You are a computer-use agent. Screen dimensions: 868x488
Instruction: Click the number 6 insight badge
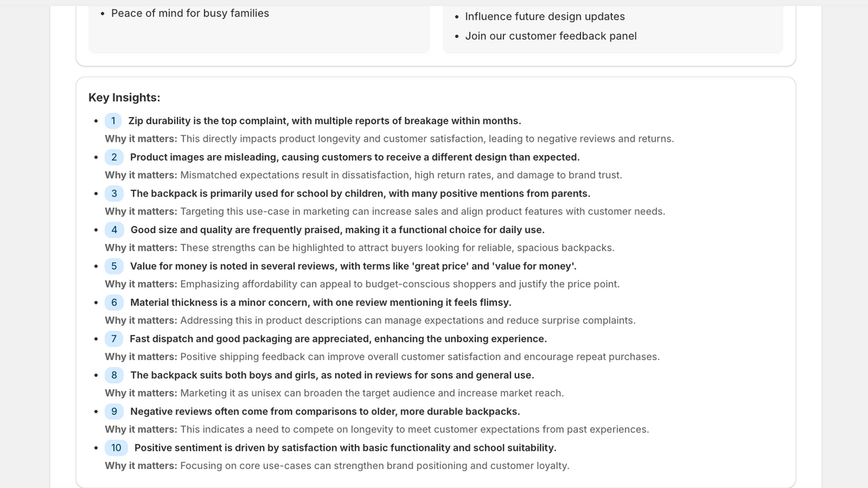click(x=114, y=302)
